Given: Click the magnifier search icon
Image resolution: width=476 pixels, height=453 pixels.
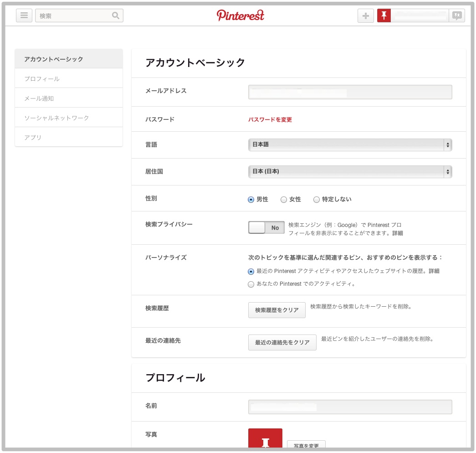Looking at the screenshot, I should coord(115,15).
